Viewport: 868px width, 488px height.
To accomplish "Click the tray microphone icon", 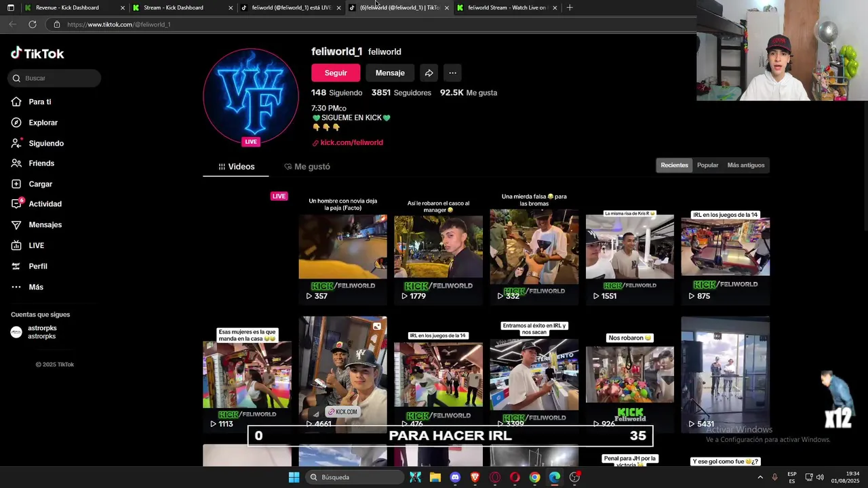I will 774,477.
